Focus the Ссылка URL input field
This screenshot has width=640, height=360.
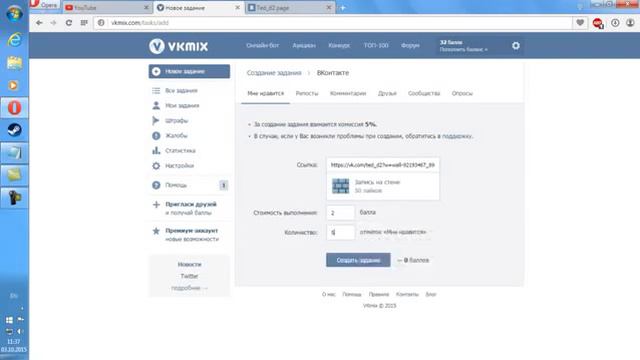click(x=383, y=165)
